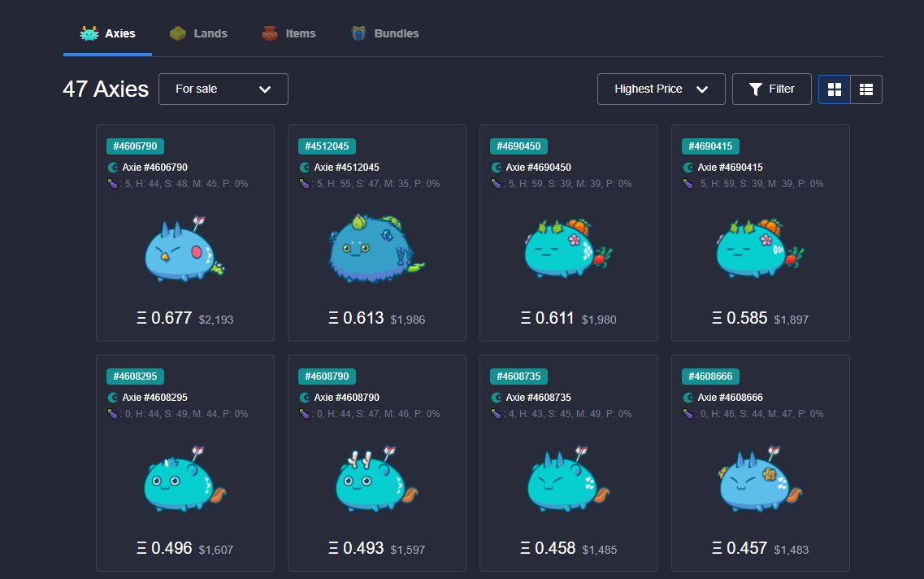Click the Ξ 0.457 price

tap(740, 548)
